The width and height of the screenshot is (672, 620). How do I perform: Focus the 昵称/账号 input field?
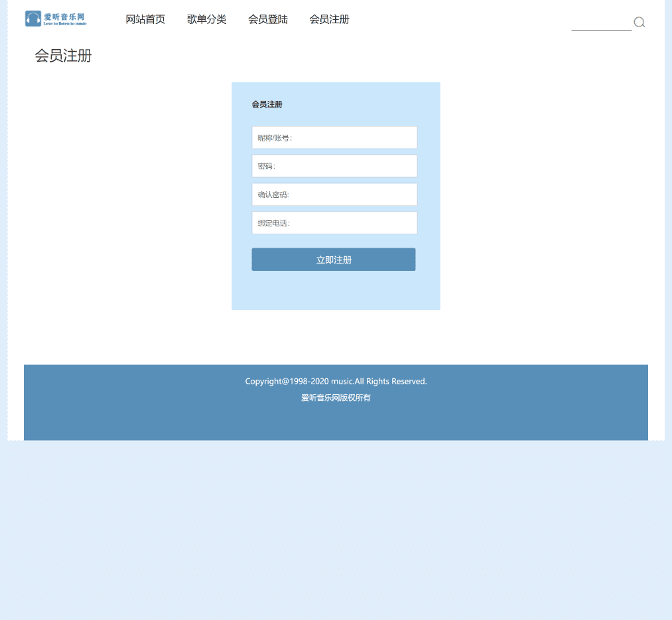click(x=334, y=137)
